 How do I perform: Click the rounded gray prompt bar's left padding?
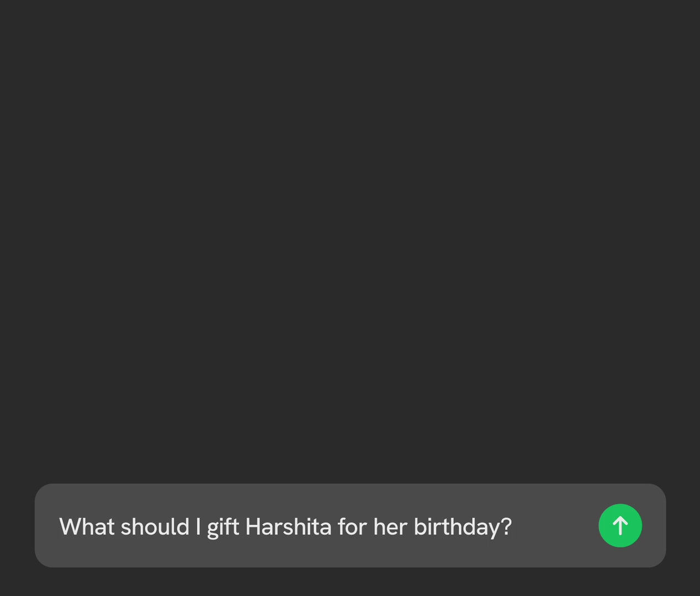[47, 525]
